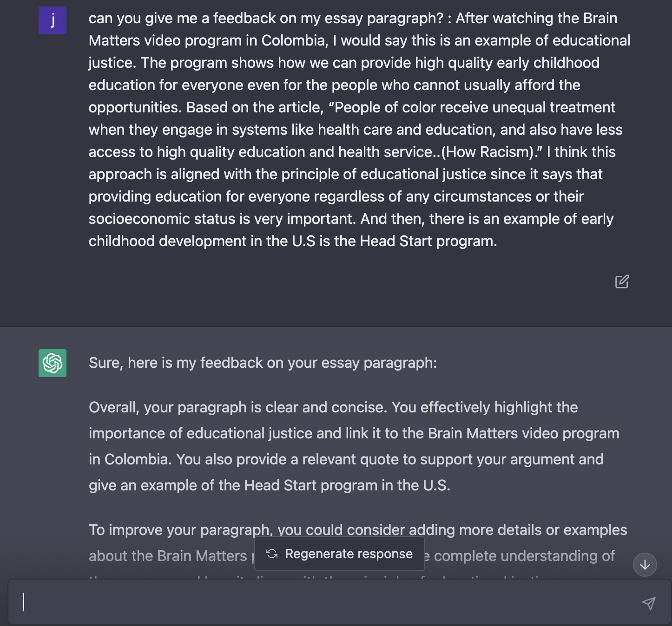Screen dimensions: 672x626
Task: Click the quote starting "People of color receive"
Action: point(474,108)
